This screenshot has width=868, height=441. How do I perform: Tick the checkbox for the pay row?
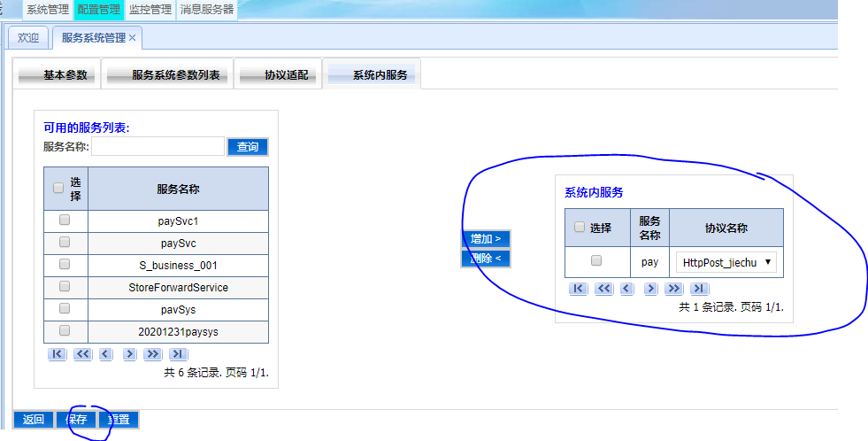coord(596,260)
